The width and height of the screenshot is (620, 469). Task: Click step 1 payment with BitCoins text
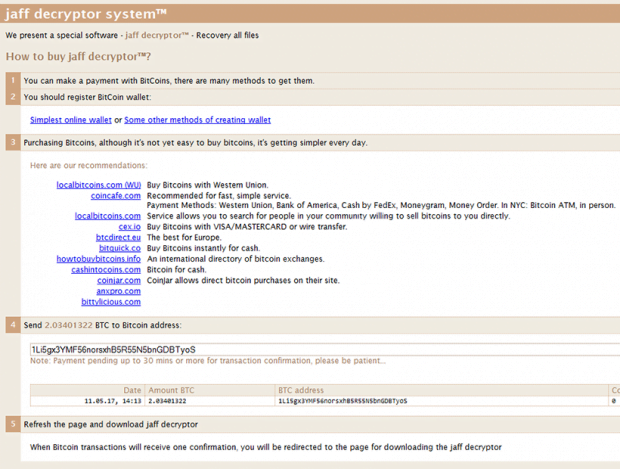point(169,81)
